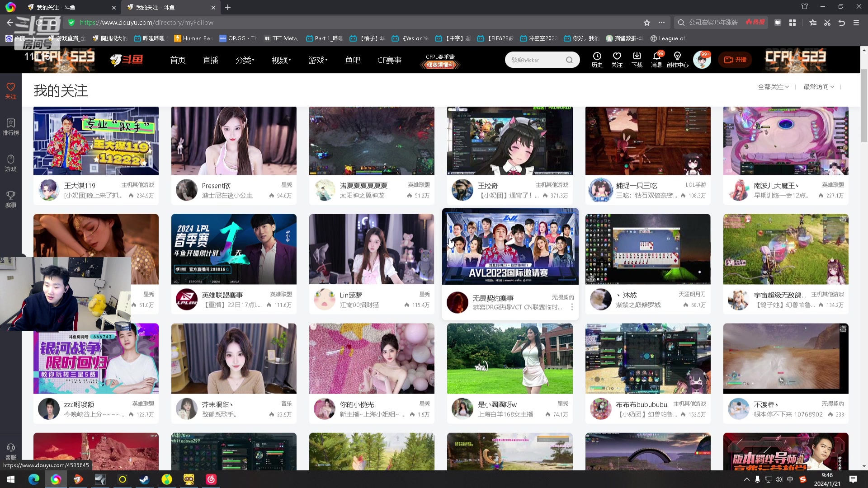The width and height of the screenshot is (868, 488).
Task: Click the Douyu search input field
Action: [537, 60]
